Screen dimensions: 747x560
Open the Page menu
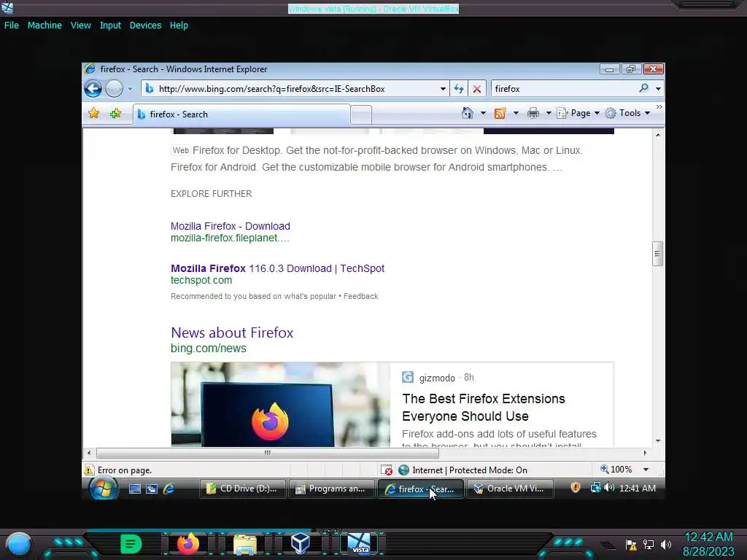[x=578, y=113]
